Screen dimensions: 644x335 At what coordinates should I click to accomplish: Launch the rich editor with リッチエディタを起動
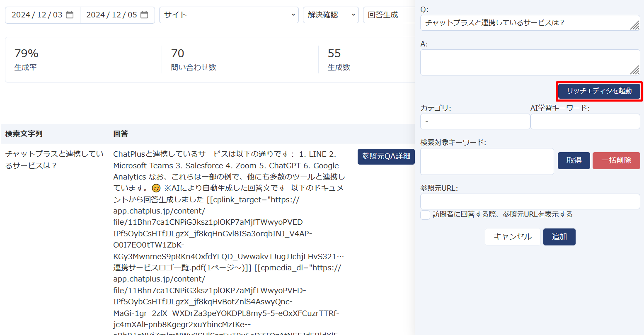(x=599, y=91)
